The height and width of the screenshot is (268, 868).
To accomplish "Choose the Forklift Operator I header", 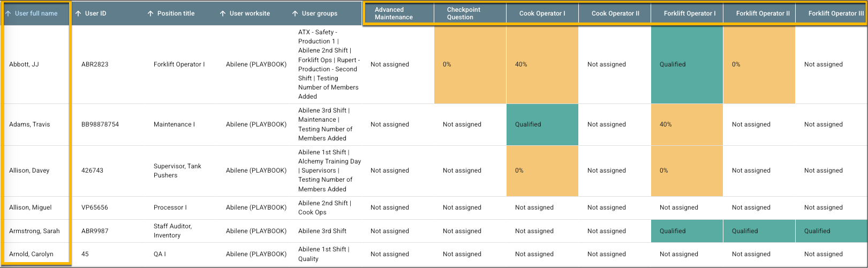I will (x=689, y=13).
